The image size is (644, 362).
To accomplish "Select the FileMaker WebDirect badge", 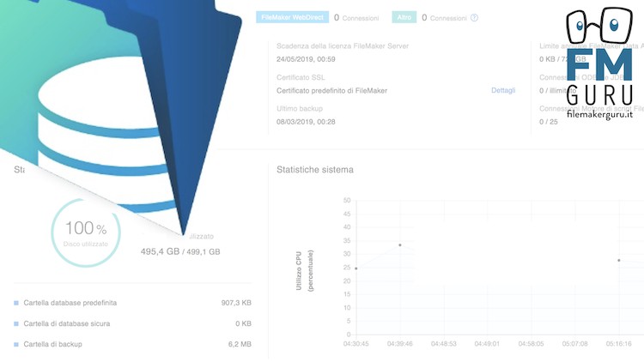I will 293,17.
